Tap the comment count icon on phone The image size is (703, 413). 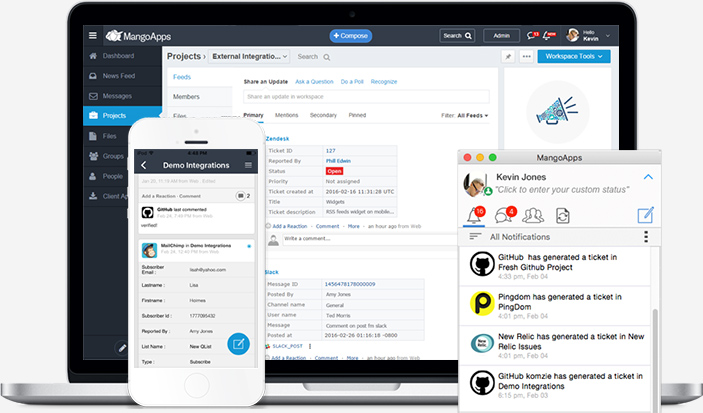[243, 196]
